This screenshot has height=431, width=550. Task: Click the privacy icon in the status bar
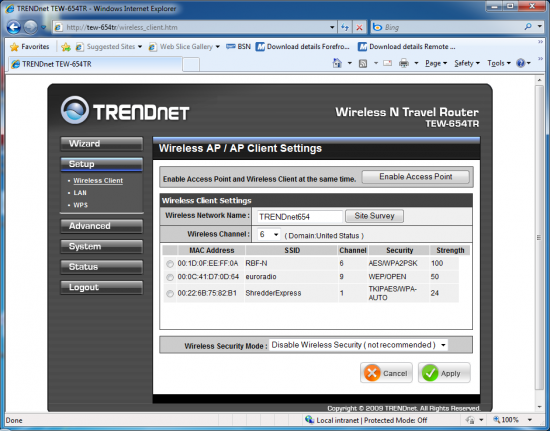pyautogui.click(x=470, y=420)
